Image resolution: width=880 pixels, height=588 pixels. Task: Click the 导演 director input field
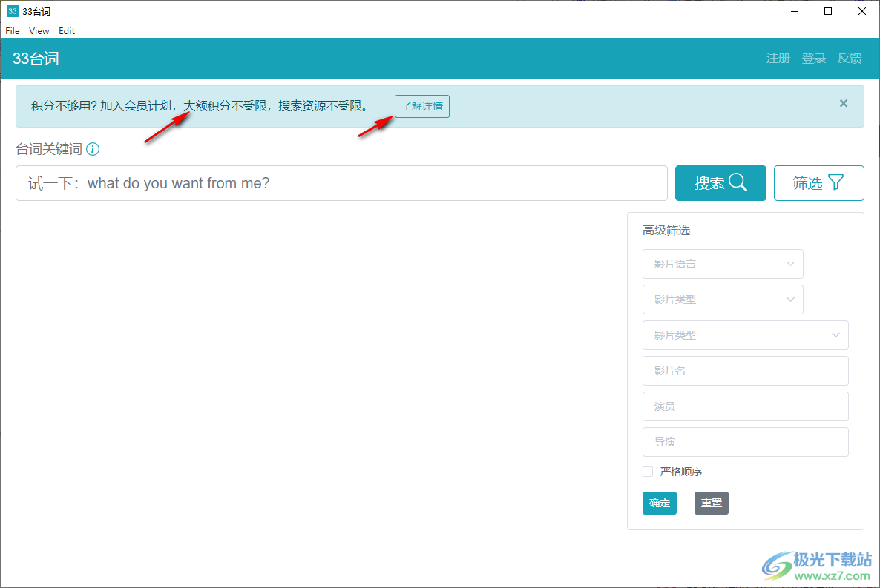click(745, 442)
